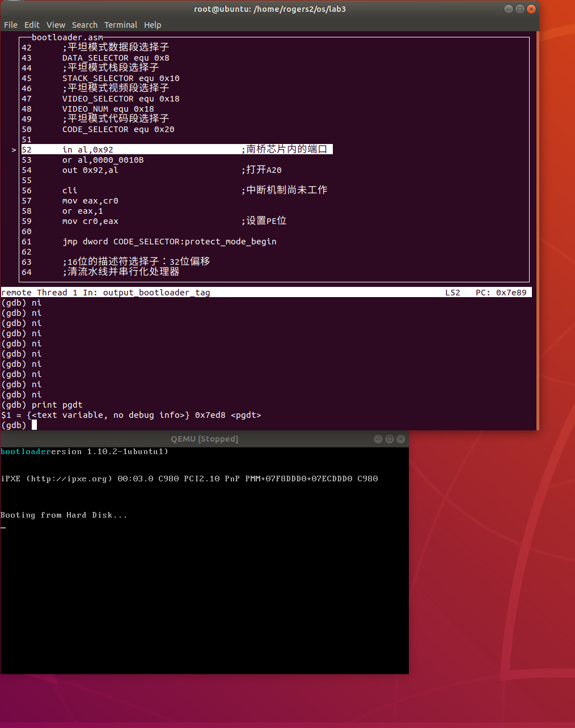
Task: Click the 'jmp dword CODE_SELECTOR' source line
Action: pyautogui.click(x=169, y=242)
